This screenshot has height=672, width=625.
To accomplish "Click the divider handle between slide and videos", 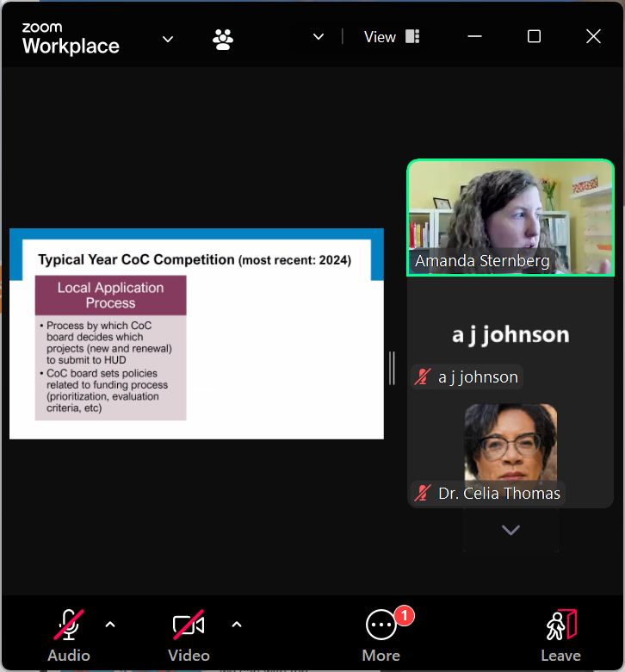I will (392, 368).
